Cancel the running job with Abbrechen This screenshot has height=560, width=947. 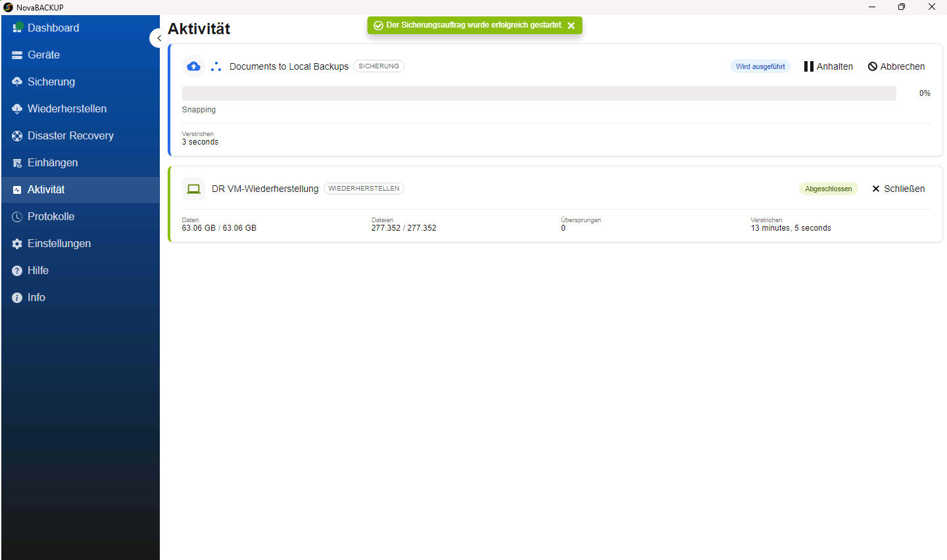point(896,66)
